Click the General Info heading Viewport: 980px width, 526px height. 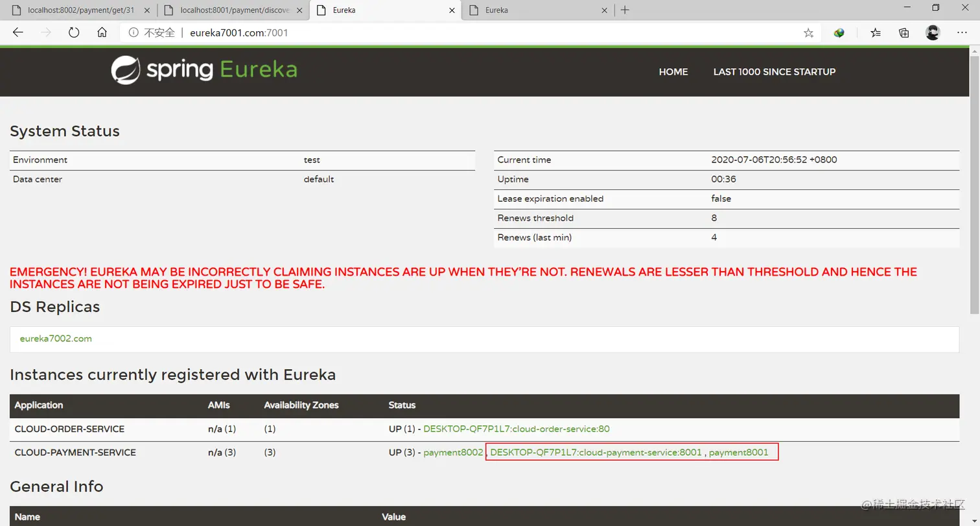pos(56,486)
